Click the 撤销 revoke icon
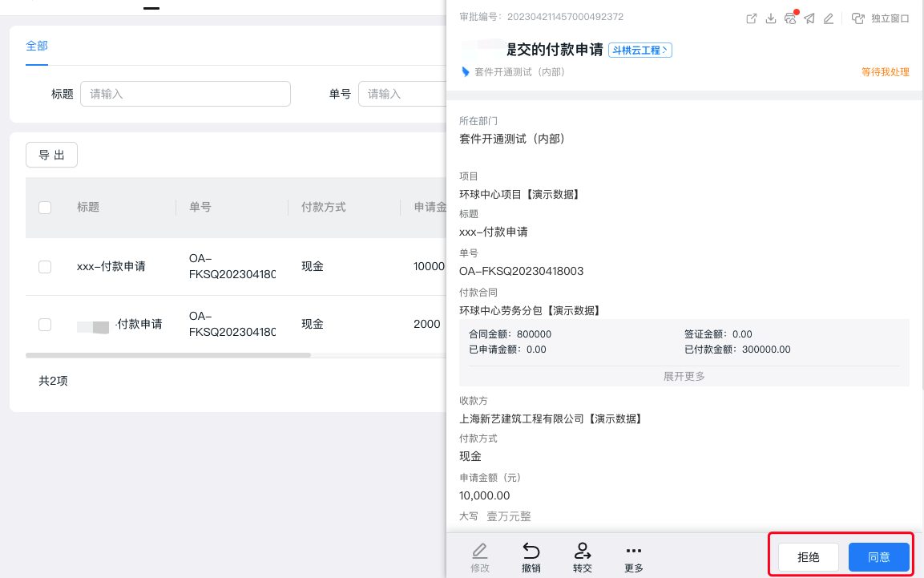Screen dimensions: 924x578 (x=531, y=557)
